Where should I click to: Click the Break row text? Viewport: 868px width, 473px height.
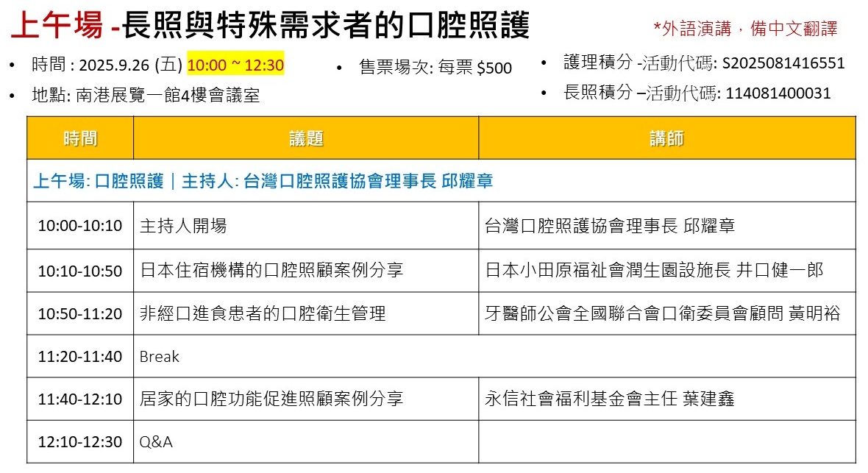pos(160,357)
